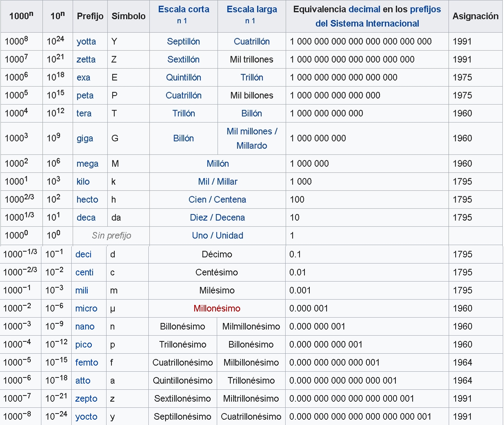Open the yotta prefix link
Viewport: 504px width, 425px height.
pos(86,41)
